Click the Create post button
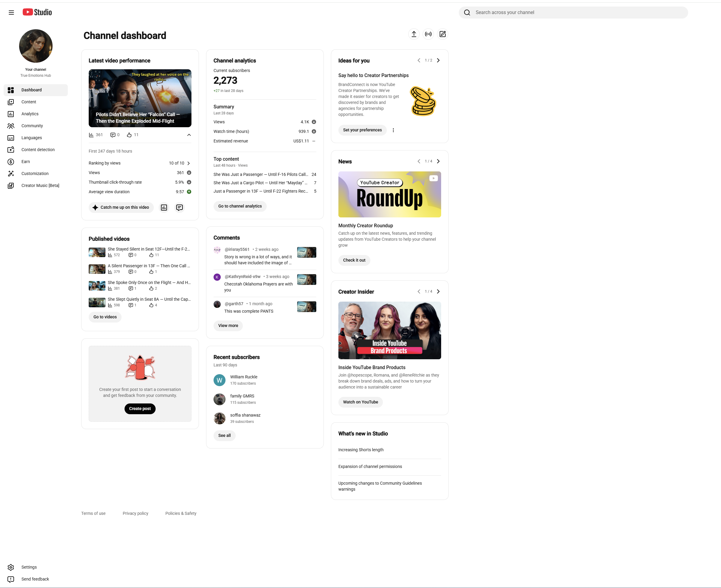This screenshot has width=721, height=588. coord(140,409)
